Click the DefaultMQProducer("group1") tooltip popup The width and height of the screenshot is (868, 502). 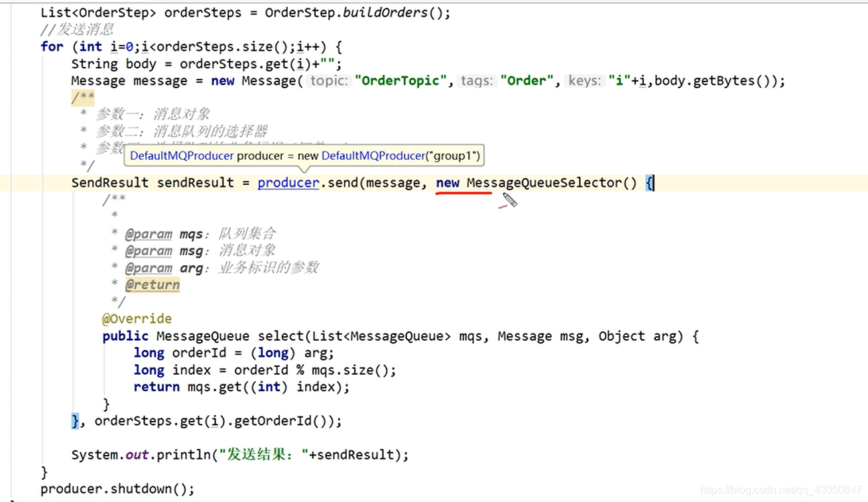(x=304, y=156)
